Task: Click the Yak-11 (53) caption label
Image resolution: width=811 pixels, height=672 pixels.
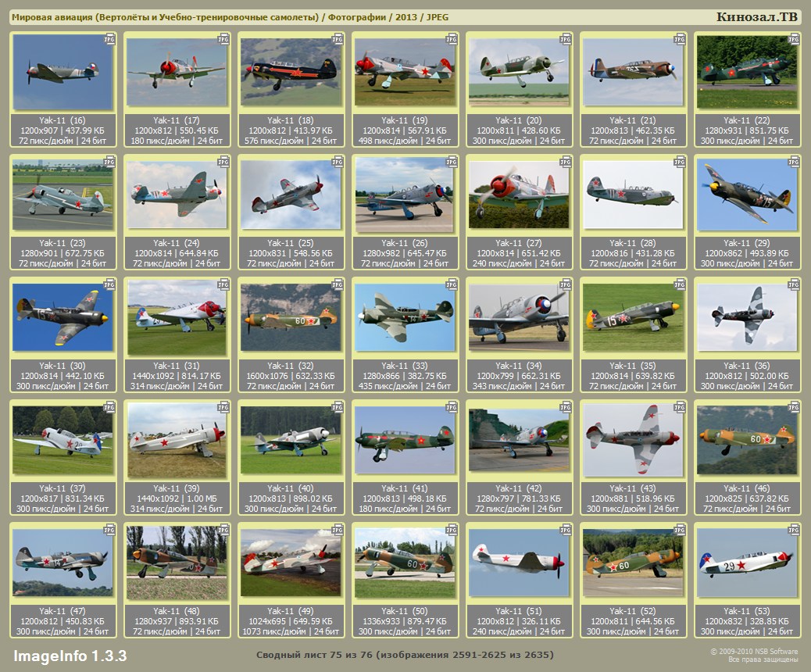Action: tap(747, 610)
